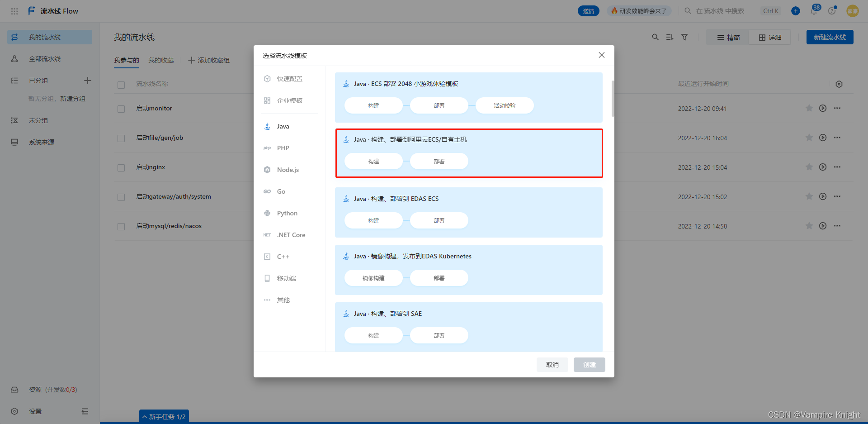This screenshot has width=868, height=424.
Task: Select 其他 template category
Action: [x=289, y=300]
